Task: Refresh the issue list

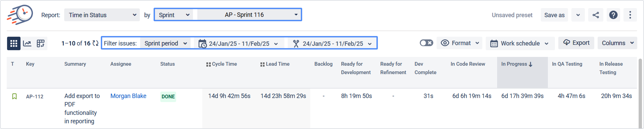Action: pos(95,43)
